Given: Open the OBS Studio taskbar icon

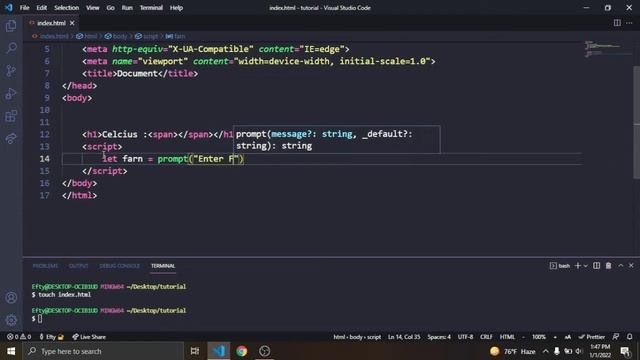Looking at the screenshot, I should pos(264,351).
